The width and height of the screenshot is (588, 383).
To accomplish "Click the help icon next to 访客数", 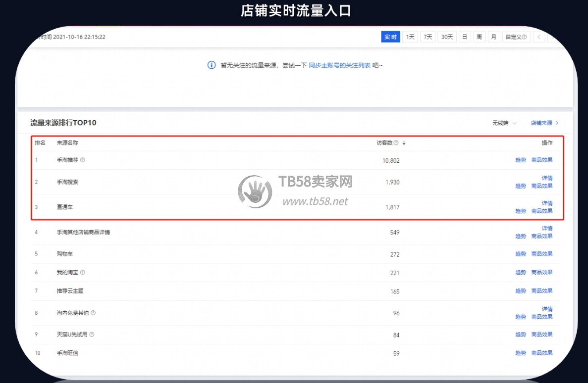I will coord(396,143).
